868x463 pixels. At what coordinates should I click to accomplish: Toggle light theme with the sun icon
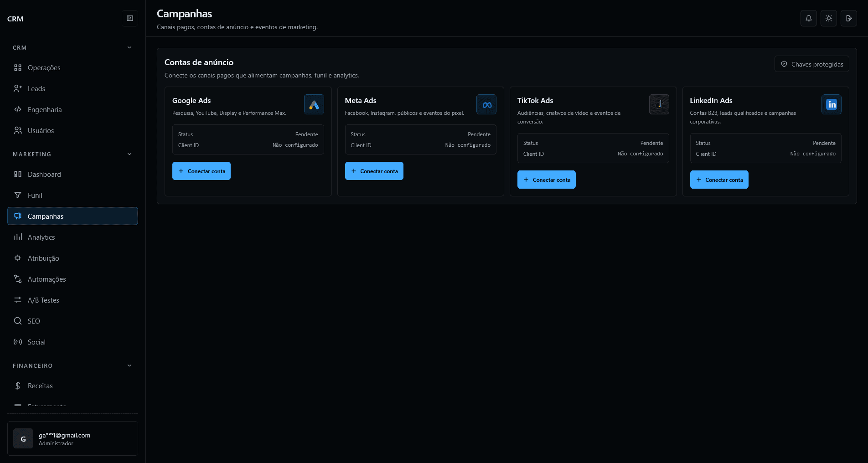[828, 18]
